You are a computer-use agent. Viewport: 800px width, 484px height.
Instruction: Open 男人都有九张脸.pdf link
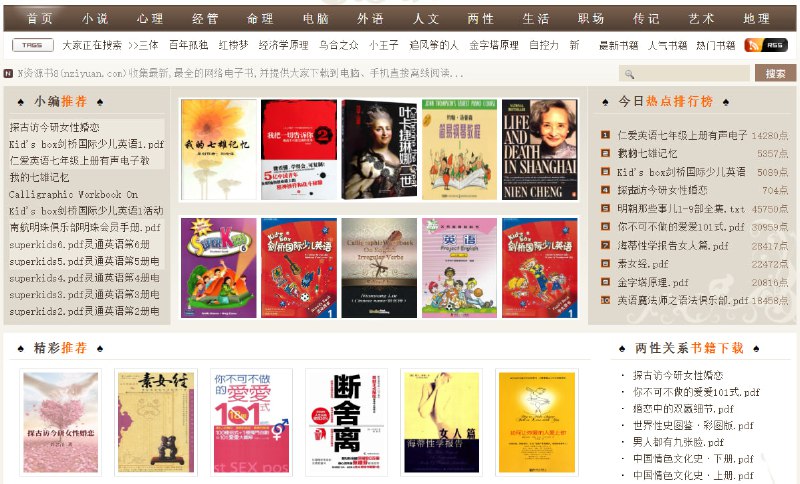[x=678, y=442]
